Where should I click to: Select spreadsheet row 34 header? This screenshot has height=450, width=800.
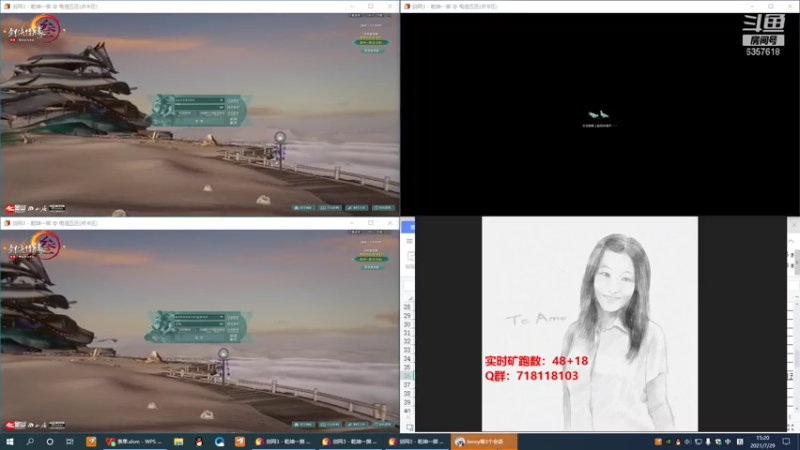pos(407,359)
